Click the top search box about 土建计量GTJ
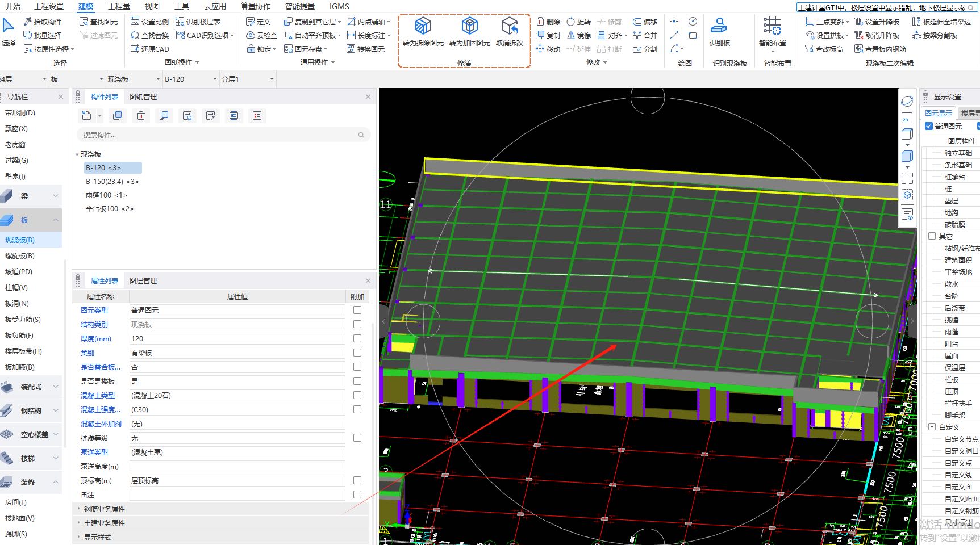The image size is (980, 545). 886,7
